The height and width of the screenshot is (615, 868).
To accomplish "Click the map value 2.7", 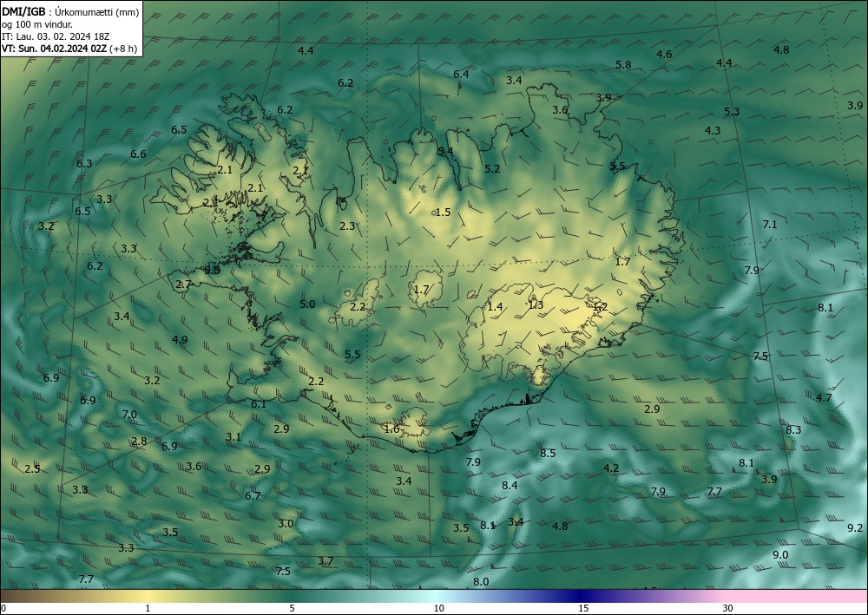I will [x=183, y=285].
